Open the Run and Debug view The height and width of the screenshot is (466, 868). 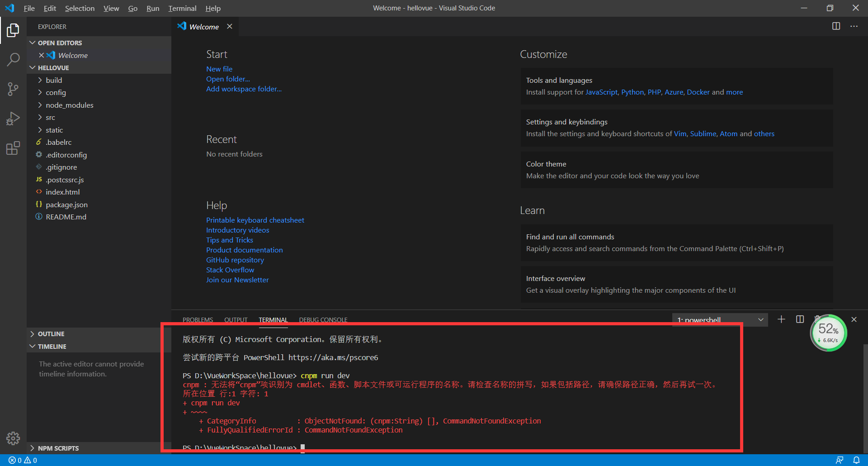click(x=13, y=119)
